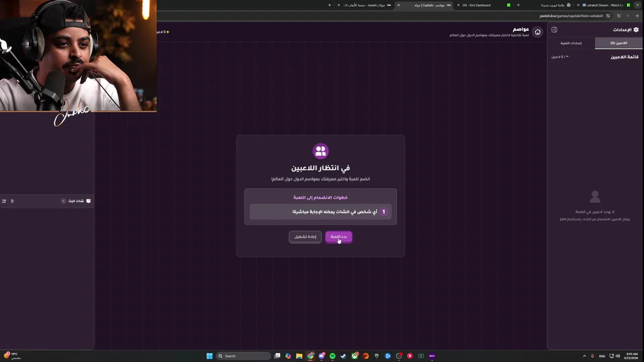The image size is (644, 362).
Task: Switch to the اللاعبين (0) tab
Action: (619, 43)
